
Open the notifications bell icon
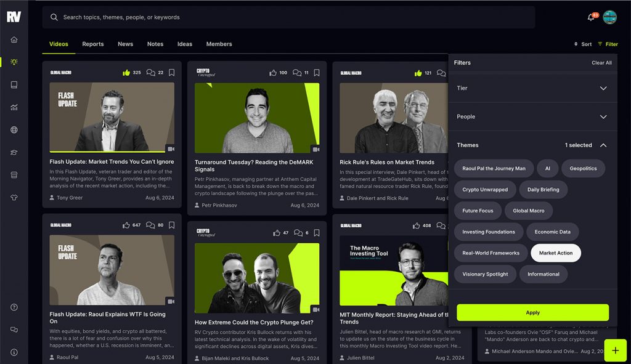591,17
